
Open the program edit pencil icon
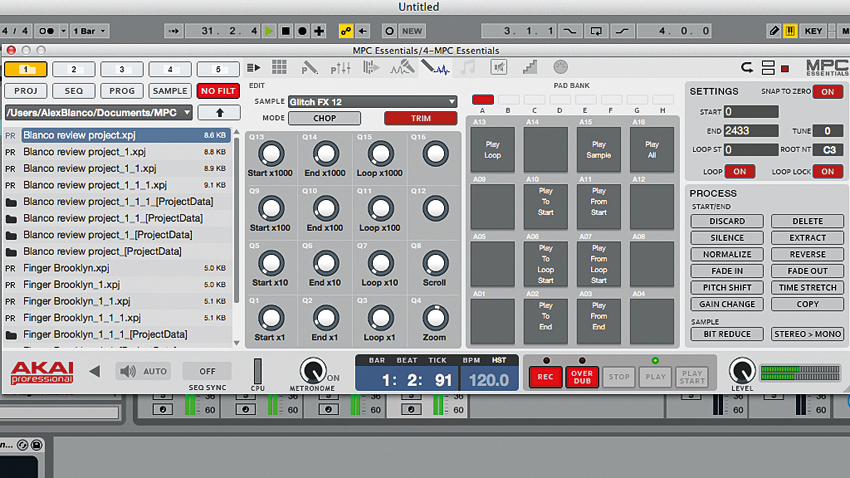[x=309, y=68]
